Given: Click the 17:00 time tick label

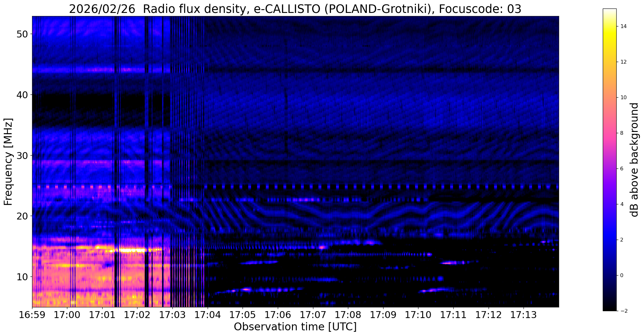Looking at the screenshot, I should pyautogui.click(x=67, y=315).
